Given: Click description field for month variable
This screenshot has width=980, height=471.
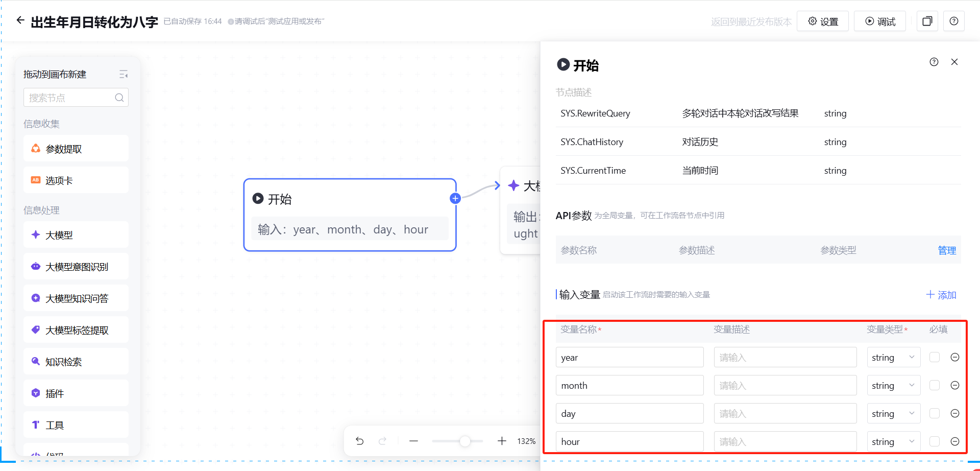Looking at the screenshot, I should [x=786, y=385].
